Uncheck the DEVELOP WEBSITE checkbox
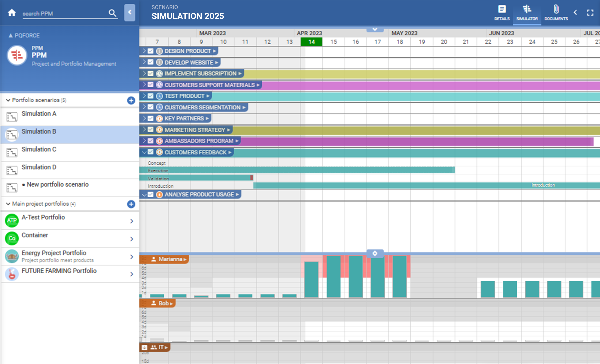 pyautogui.click(x=150, y=62)
